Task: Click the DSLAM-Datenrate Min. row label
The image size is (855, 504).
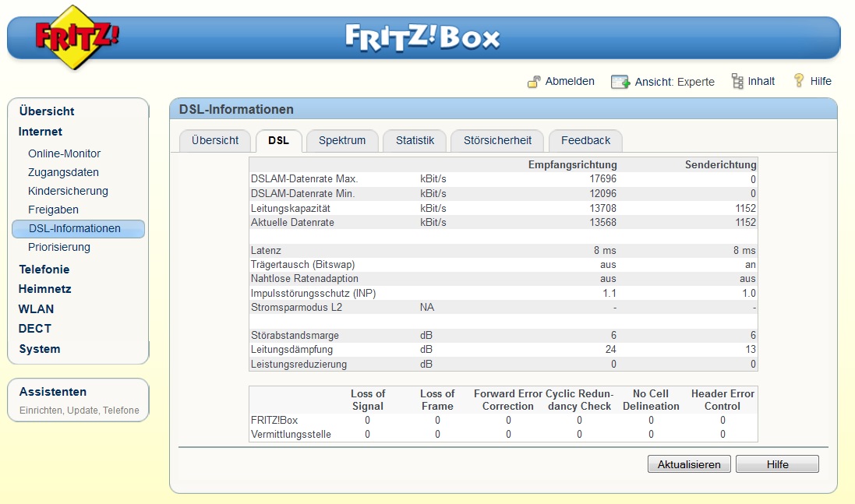Action: [302, 193]
